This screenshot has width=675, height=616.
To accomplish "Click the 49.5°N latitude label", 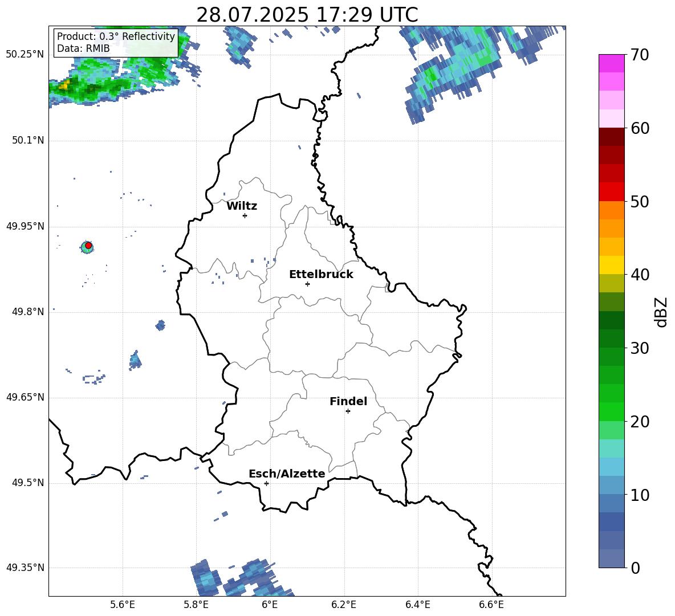I will (28, 483).
